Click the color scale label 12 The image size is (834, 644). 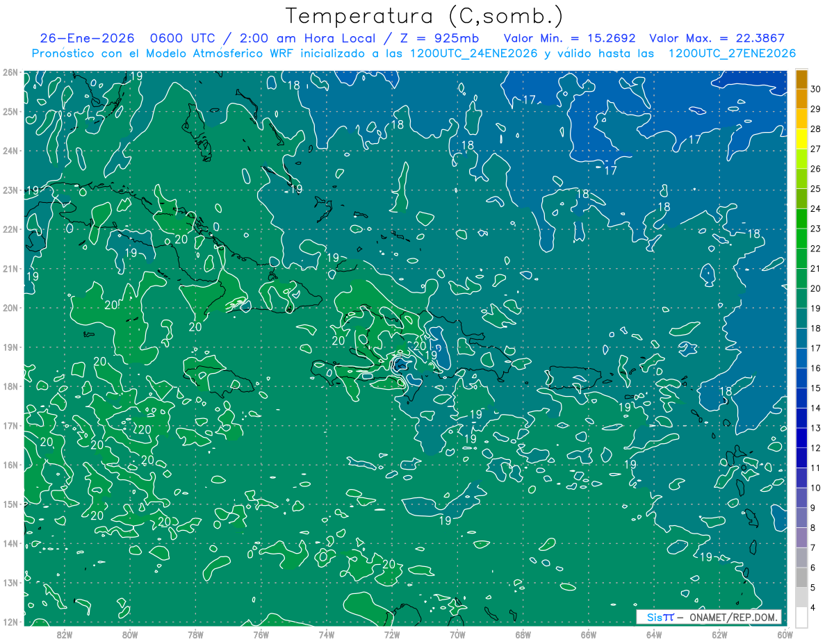[x=816, y=448]
